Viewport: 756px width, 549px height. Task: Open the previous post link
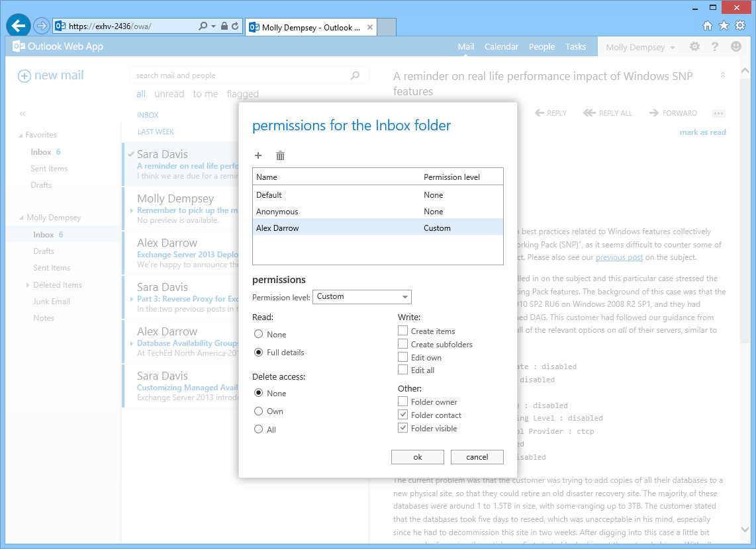[x=618, y=257]
